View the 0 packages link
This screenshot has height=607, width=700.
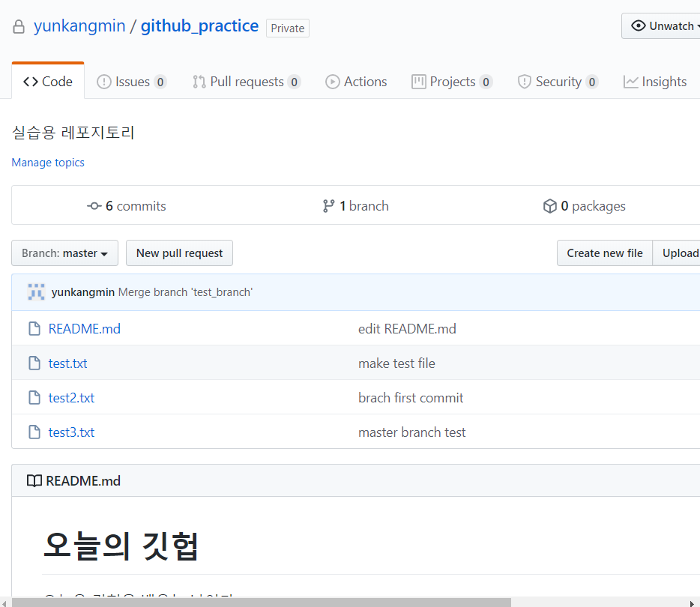click(x=585, y=206)
